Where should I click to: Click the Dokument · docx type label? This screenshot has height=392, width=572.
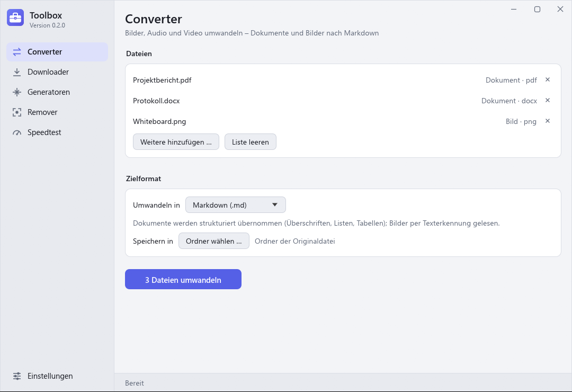pos(509,101)
